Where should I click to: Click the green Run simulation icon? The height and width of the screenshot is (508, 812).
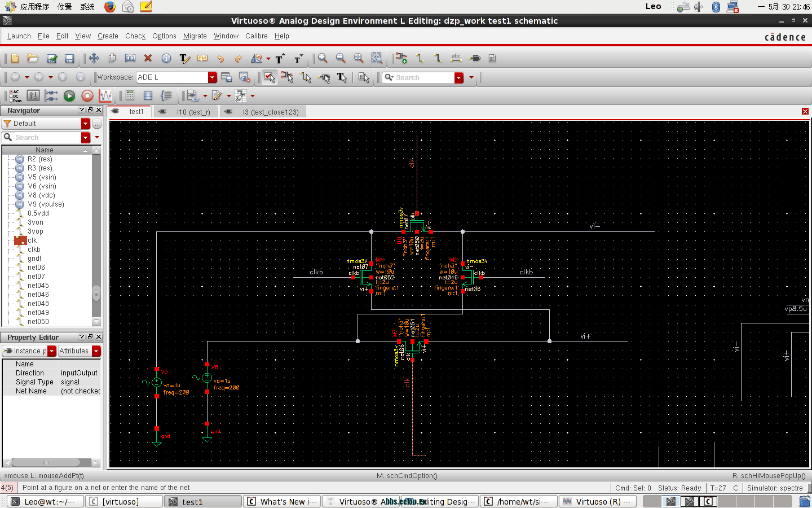click(x=69, y=95)
